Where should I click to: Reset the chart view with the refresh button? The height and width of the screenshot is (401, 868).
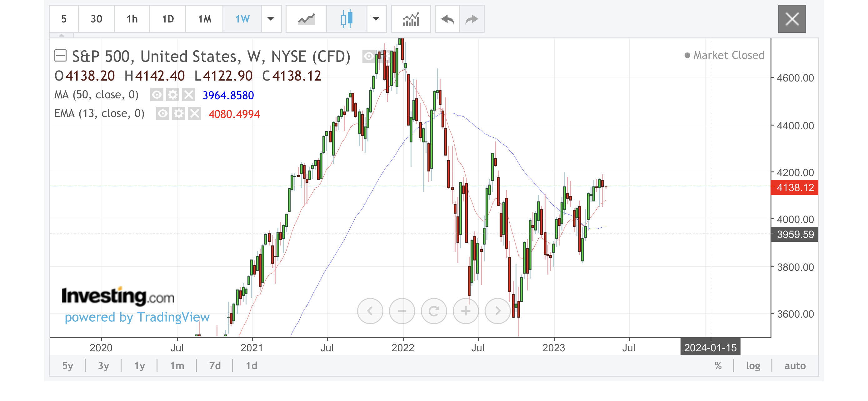[x=434, y=311]
